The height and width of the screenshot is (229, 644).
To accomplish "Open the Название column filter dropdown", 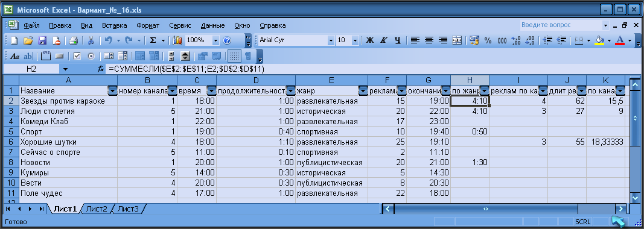I will 112,90.
